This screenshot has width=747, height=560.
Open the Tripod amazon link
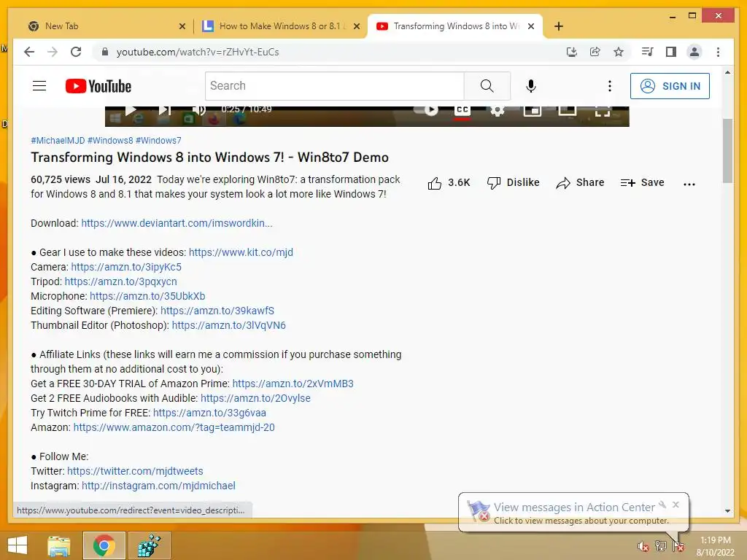click(x=120, y=282)
